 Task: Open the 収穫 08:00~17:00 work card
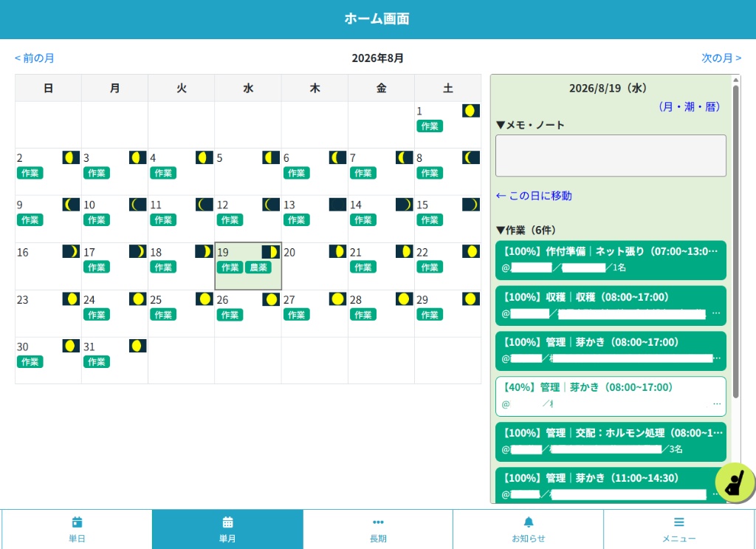(x=611, y=305)
